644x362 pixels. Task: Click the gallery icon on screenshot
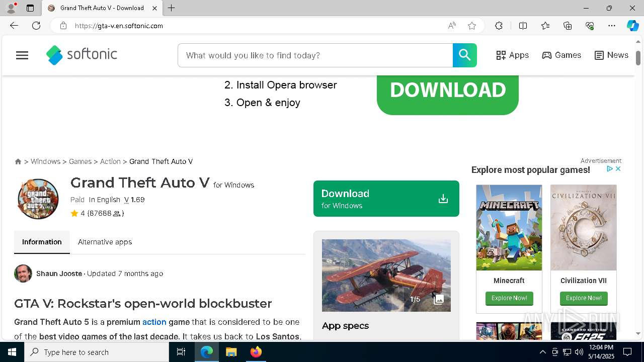(x=439, y=299)
